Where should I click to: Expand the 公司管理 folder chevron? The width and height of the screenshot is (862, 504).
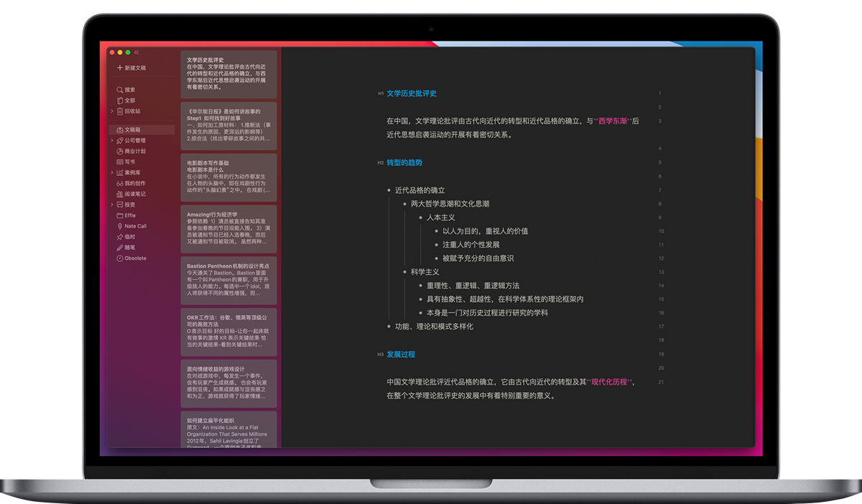[111, 140]
